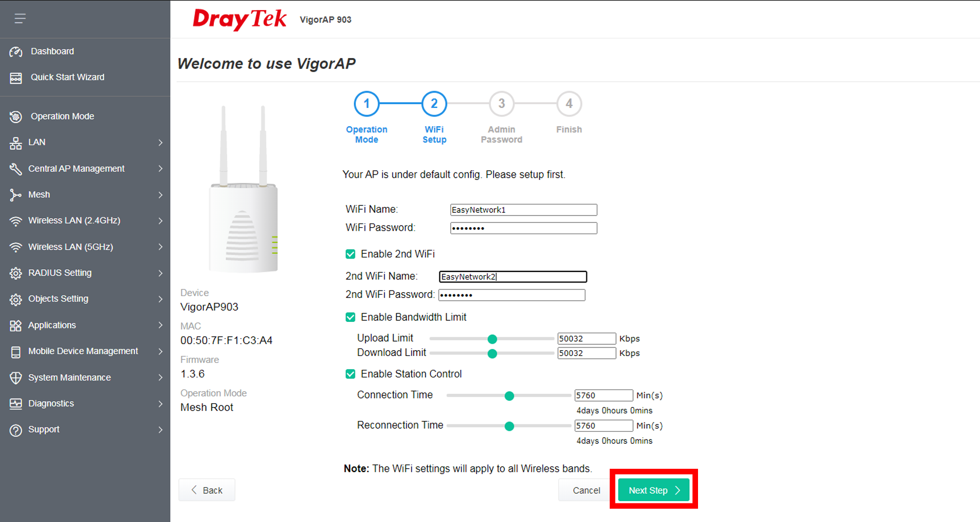Click the Applications grid icon
This screenshot has height=522, width=980.
point(16,326)
